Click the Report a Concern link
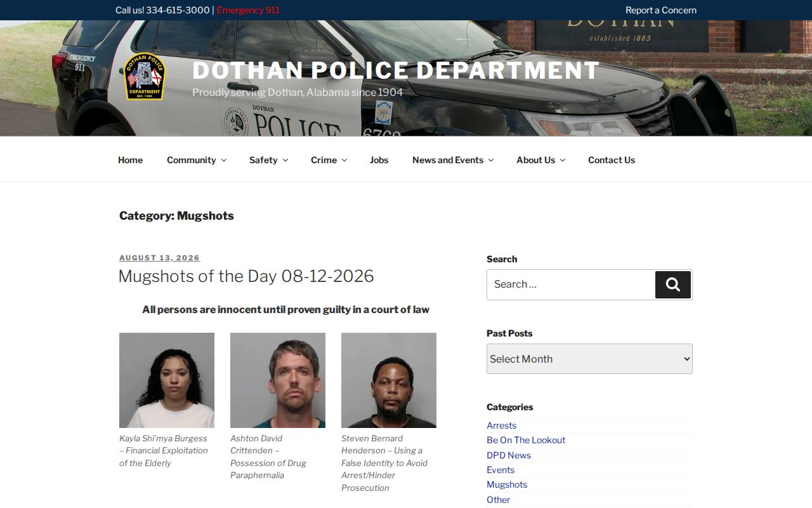The image size is (812, 508). pos(661,10)
